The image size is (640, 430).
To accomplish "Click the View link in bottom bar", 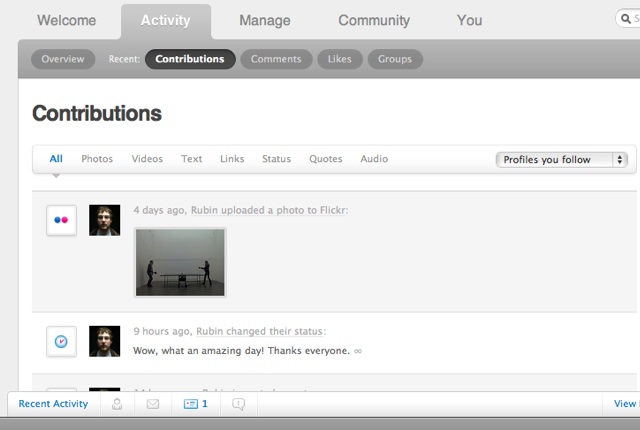I will (625, 404).
